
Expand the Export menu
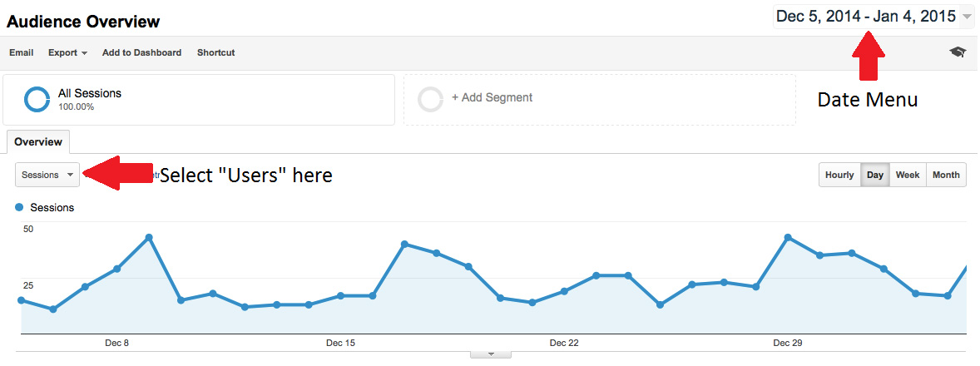[67, 53]
